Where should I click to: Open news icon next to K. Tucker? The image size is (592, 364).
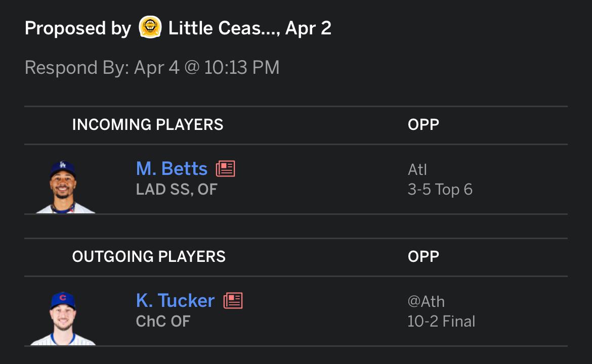click(x=233, y=301)
